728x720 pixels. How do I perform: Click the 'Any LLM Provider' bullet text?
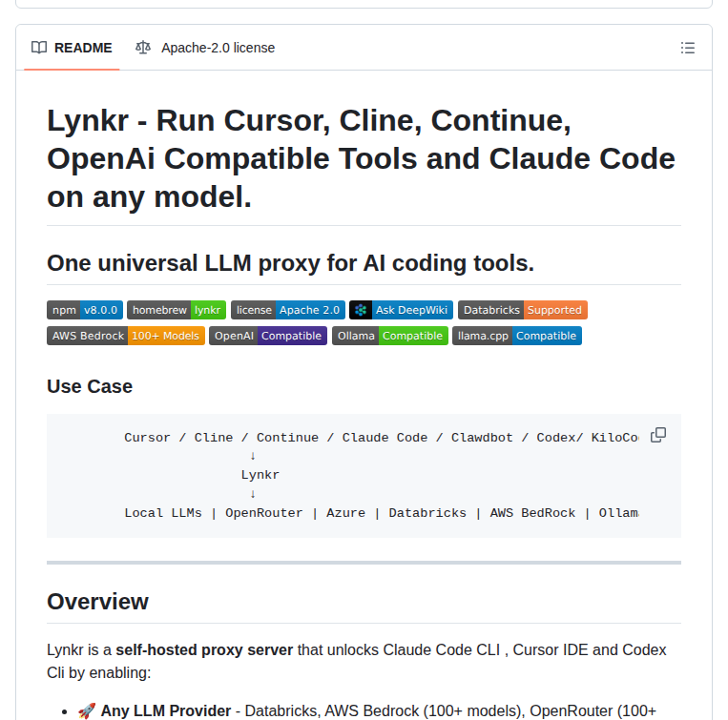[x=166, y=710]
